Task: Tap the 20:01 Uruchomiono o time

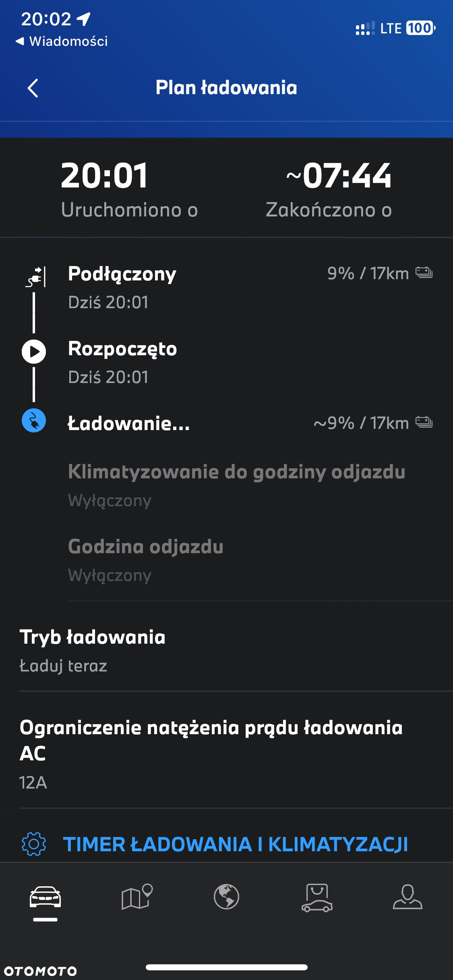Action: click(129, 189)
